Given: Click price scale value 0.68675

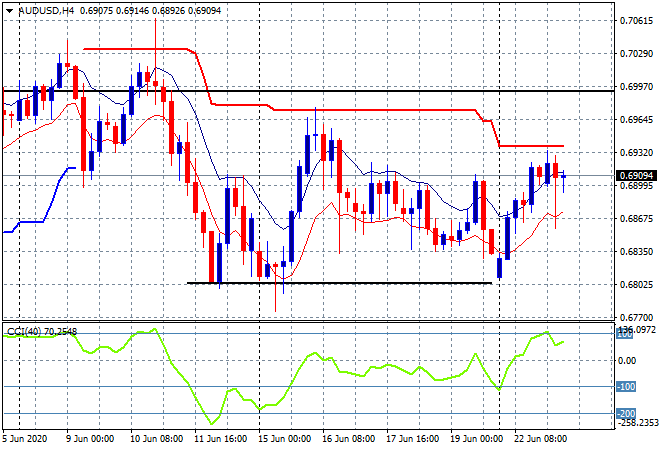Looking at the screenshot, I should (x=636, y=218).
